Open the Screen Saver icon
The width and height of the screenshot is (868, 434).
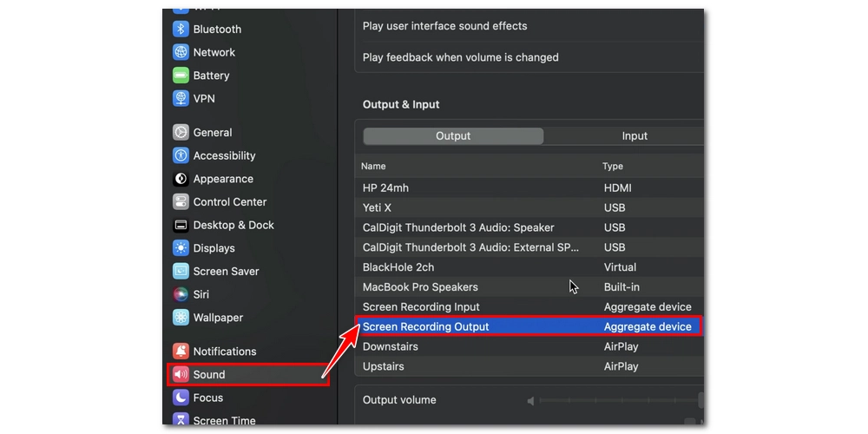181,271
